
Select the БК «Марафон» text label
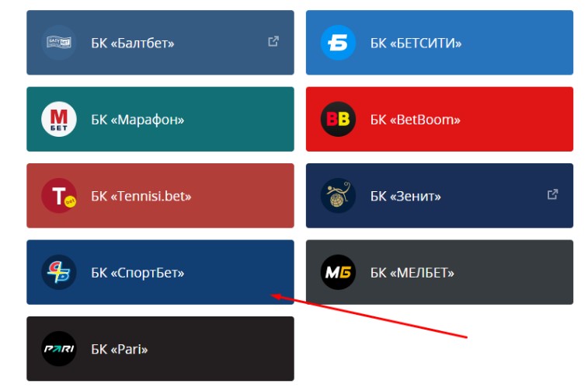coord(137,120)
